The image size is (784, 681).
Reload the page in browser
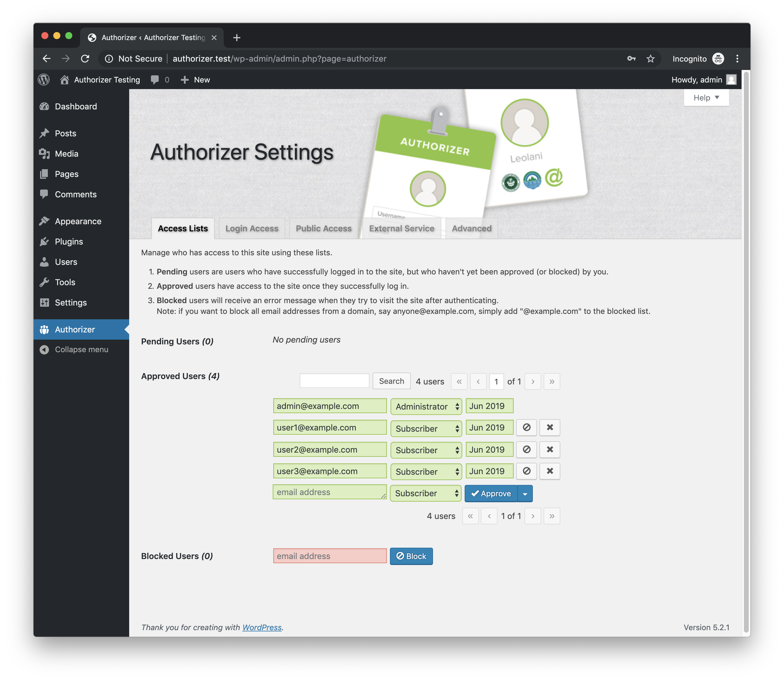pos(85,59)
